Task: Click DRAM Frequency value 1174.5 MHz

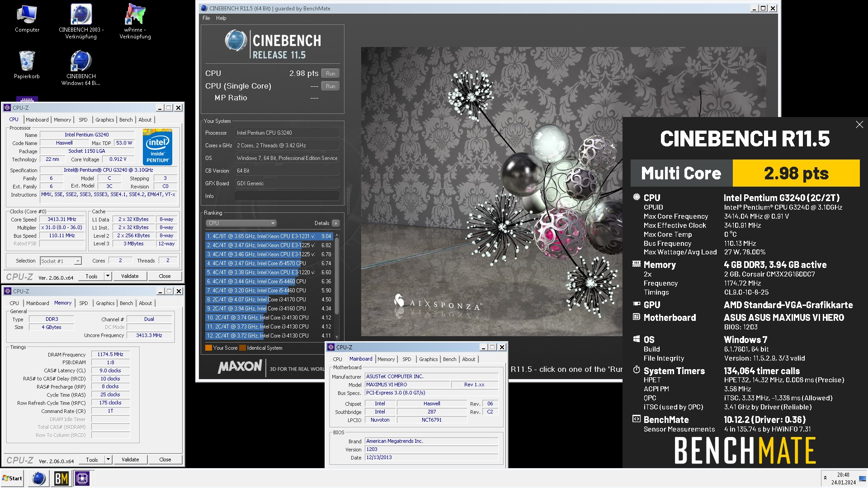Action: 110,354
